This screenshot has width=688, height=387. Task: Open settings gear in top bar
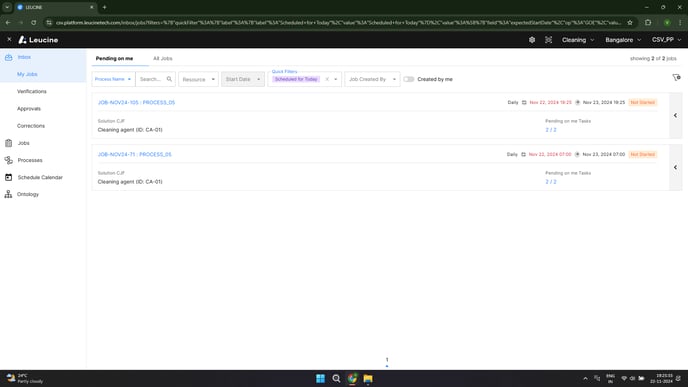pos(532,40)
